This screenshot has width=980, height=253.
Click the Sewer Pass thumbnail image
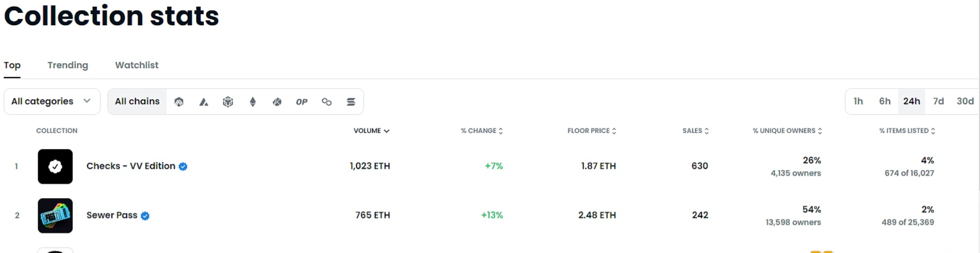[x=55, y=216]
